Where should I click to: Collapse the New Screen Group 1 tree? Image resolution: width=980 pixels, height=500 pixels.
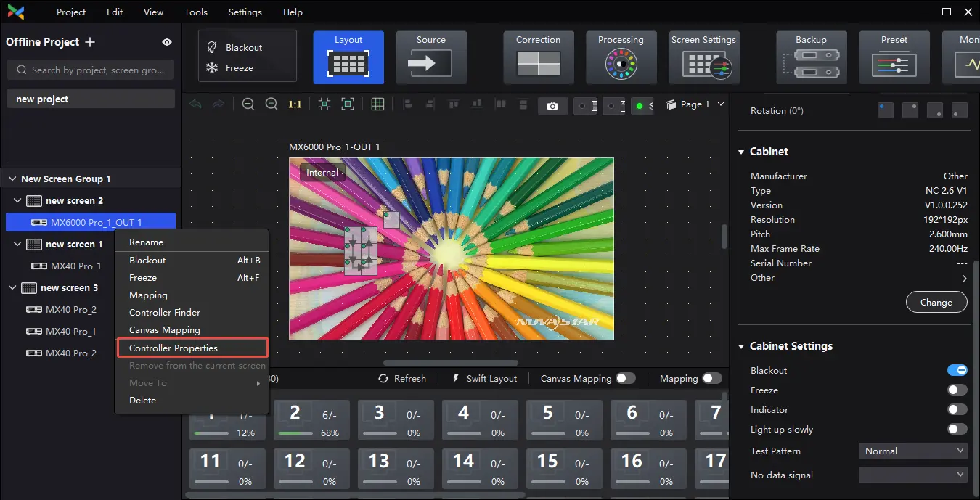[12, 179]
